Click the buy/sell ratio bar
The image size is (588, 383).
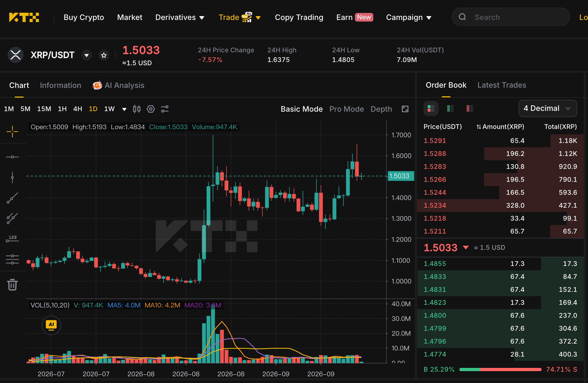[500, 370]
